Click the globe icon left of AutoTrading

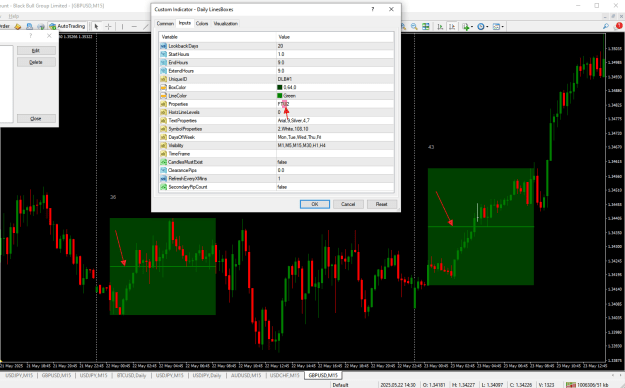coord(41,26)
